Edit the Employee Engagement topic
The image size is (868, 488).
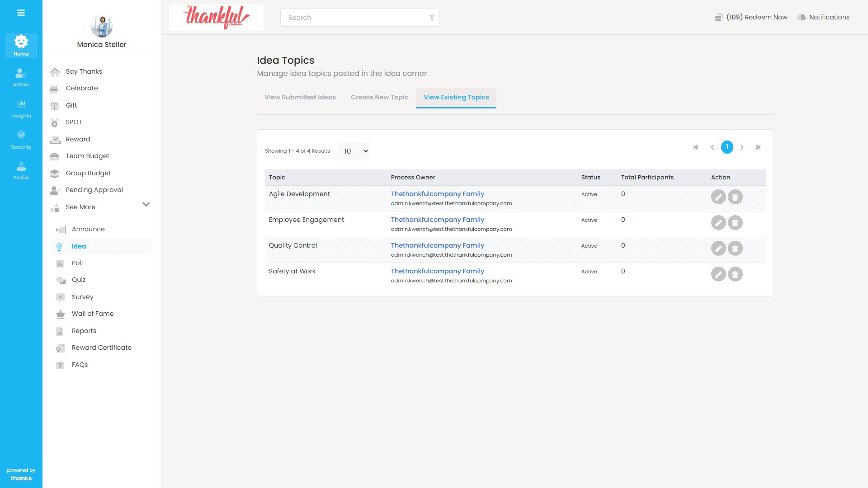pyautogui.click(x=718, y=223)
